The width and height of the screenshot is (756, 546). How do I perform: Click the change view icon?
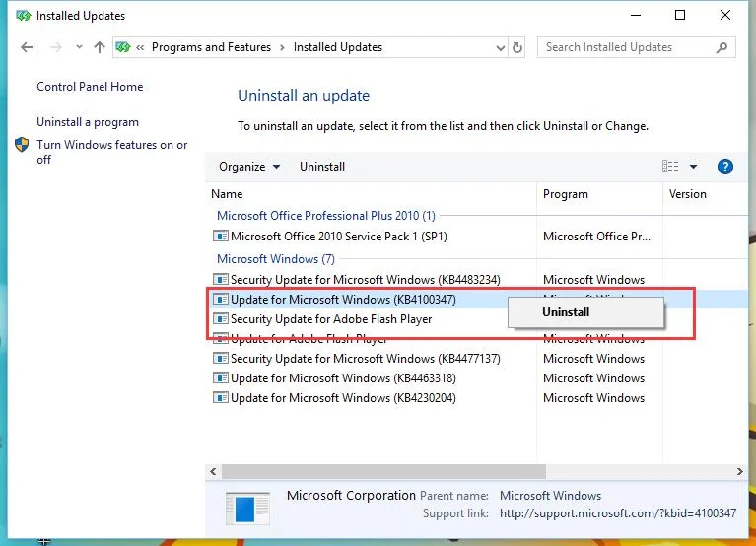tap(670, 167)
